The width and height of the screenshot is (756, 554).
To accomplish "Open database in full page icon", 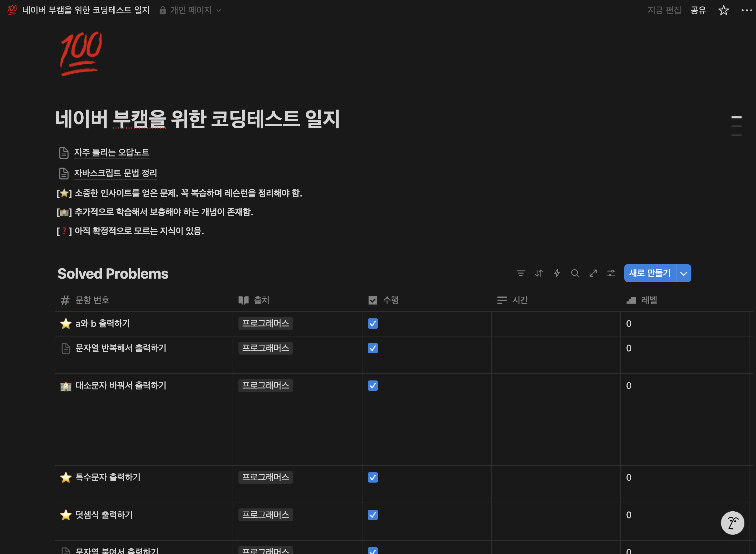I will [593, 273].
